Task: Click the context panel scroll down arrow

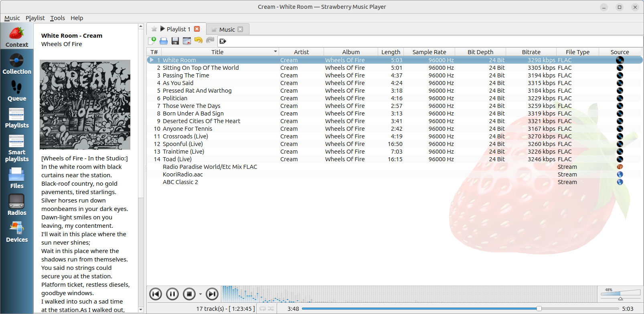Action: pos(141,310)
